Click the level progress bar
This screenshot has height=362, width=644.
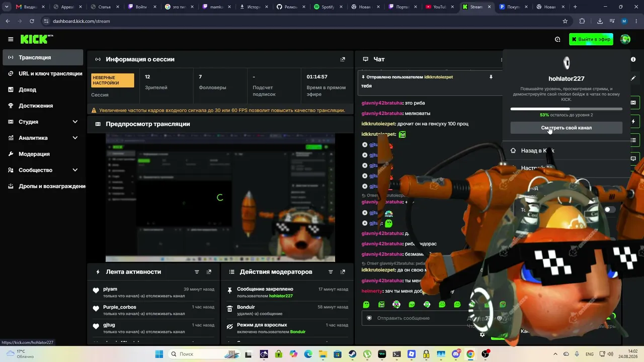coord(567,109)
